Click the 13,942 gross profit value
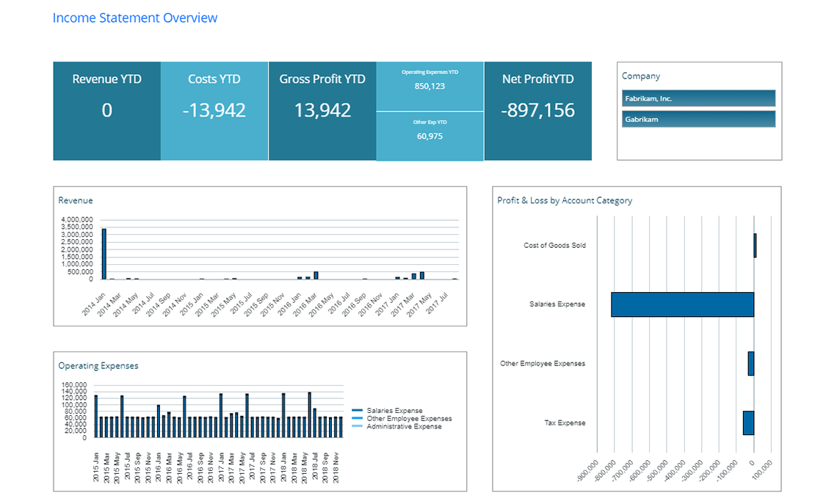The image size is (837, 504). 322,110
